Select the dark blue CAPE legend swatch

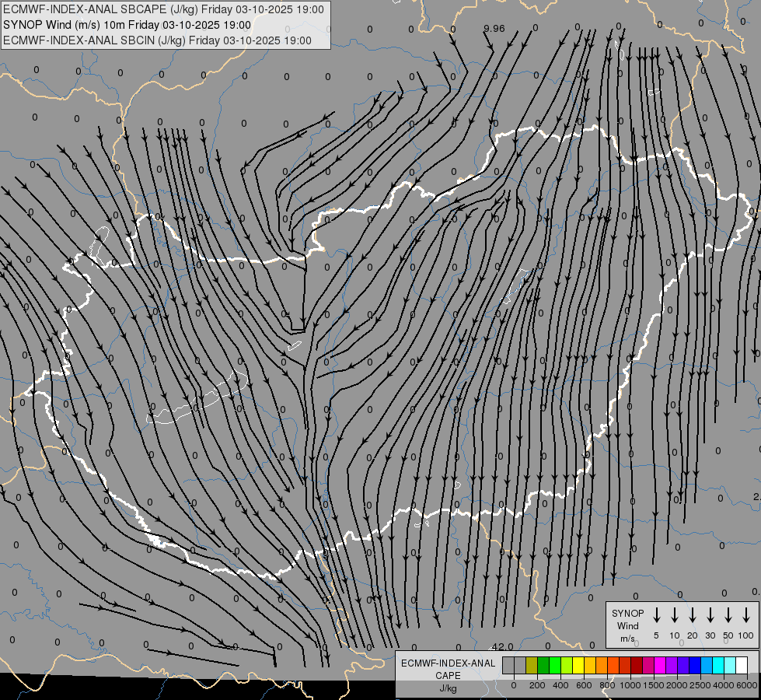tap(695, 665)
